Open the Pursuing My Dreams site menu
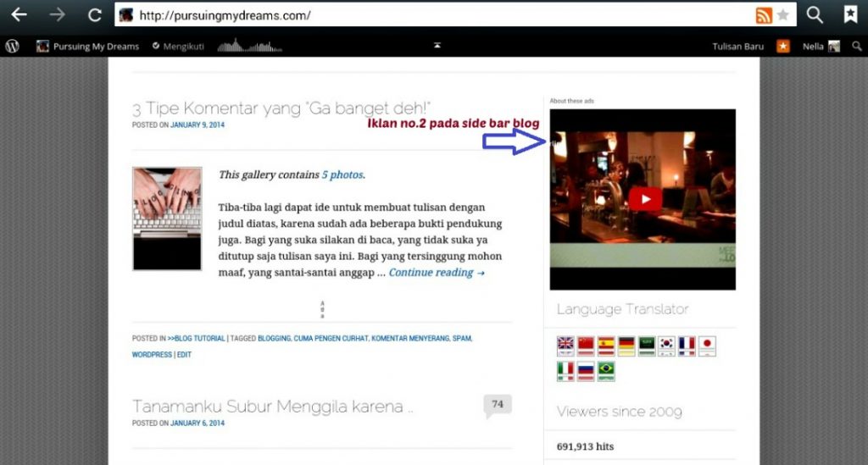The height and width of the screenshot is (465, 868). pos(87,47)
